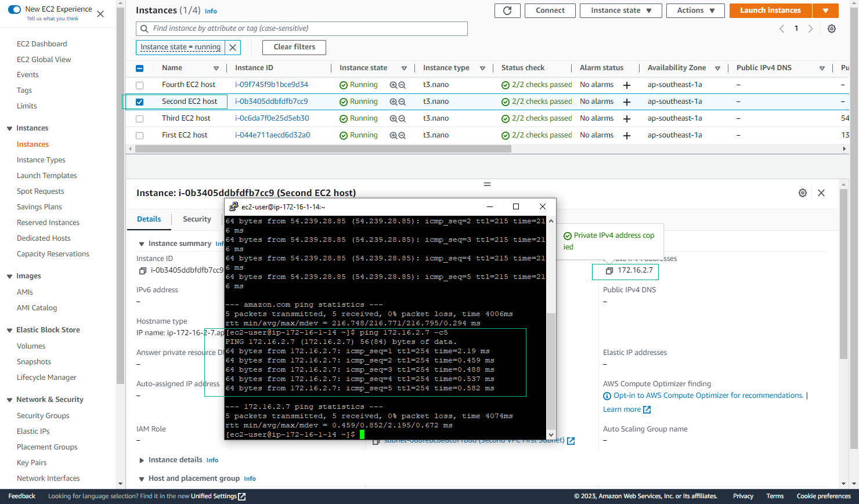Grab the panel split handle above details
The width and height of the screenshot is (859, 504).
coord(487,184)
